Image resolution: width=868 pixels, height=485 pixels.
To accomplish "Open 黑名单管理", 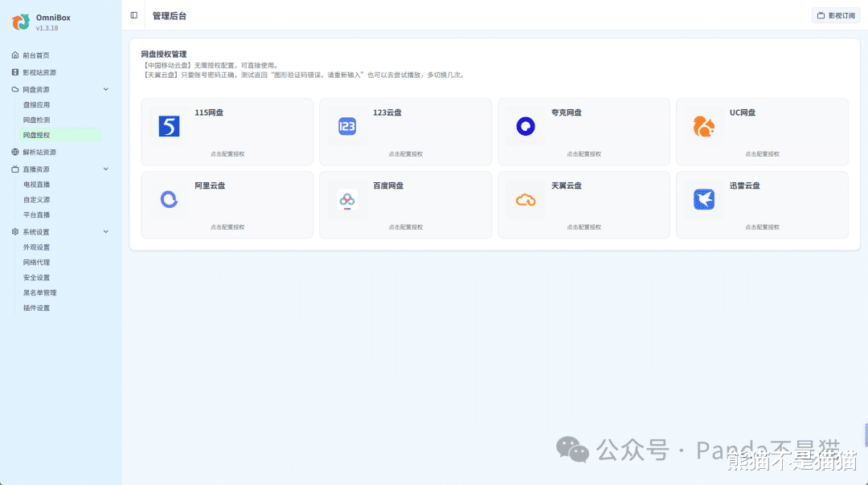I will coord(40,293).
